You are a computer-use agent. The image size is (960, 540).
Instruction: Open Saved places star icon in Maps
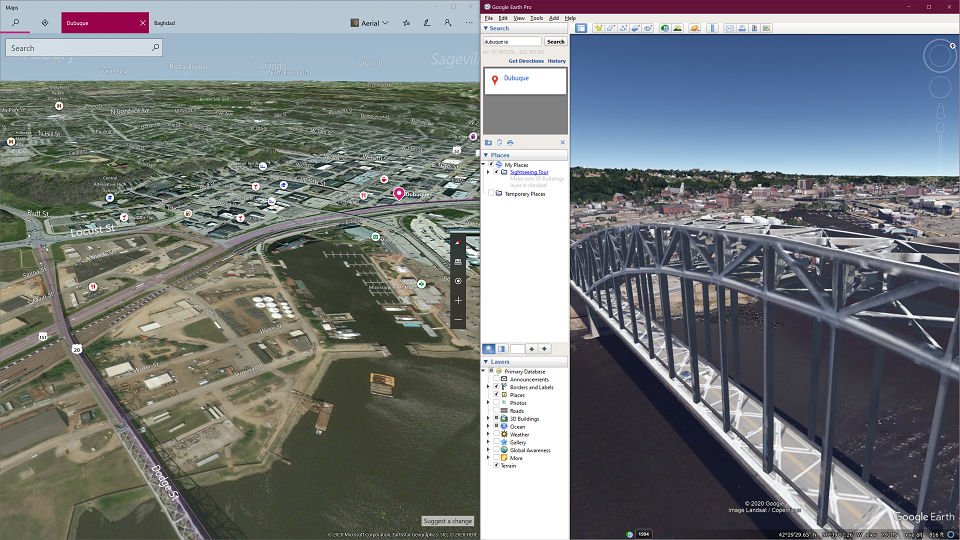407,23
